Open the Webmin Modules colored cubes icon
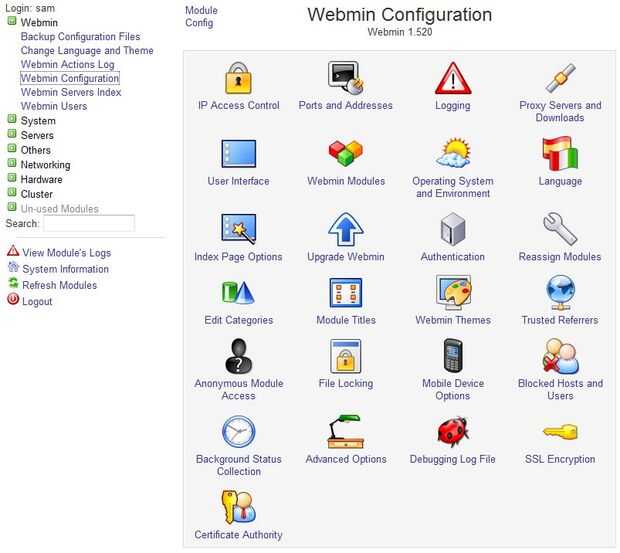 click(x=346, y=153)
